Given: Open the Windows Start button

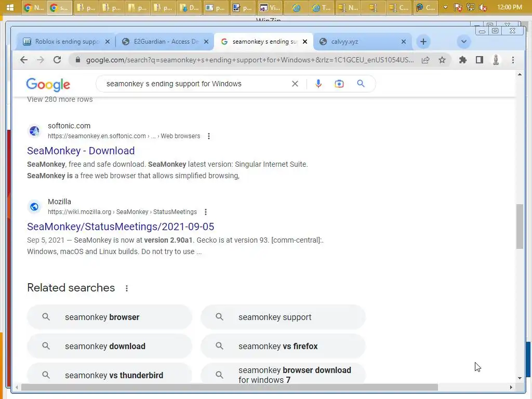Looking at the screenshot, I should coord(10,7).
